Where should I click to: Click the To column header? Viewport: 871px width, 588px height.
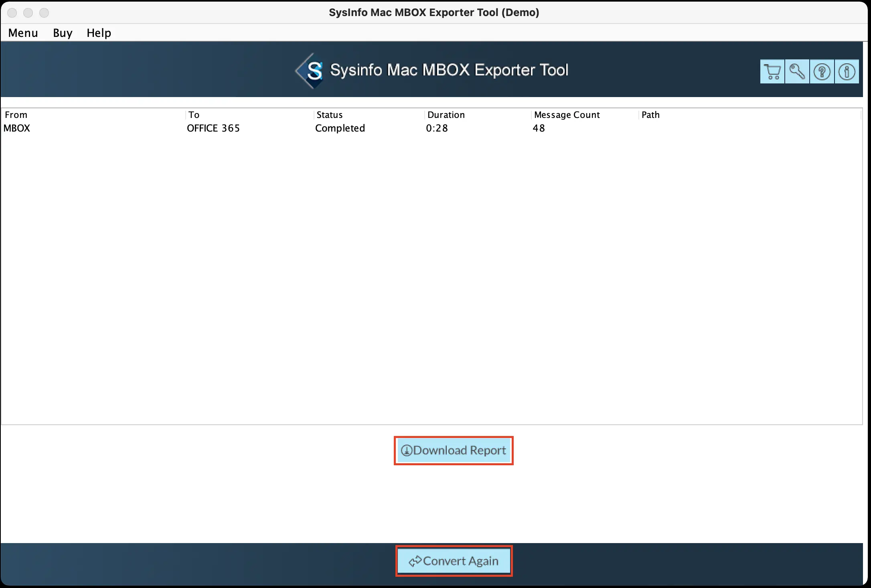pos(194,115)
